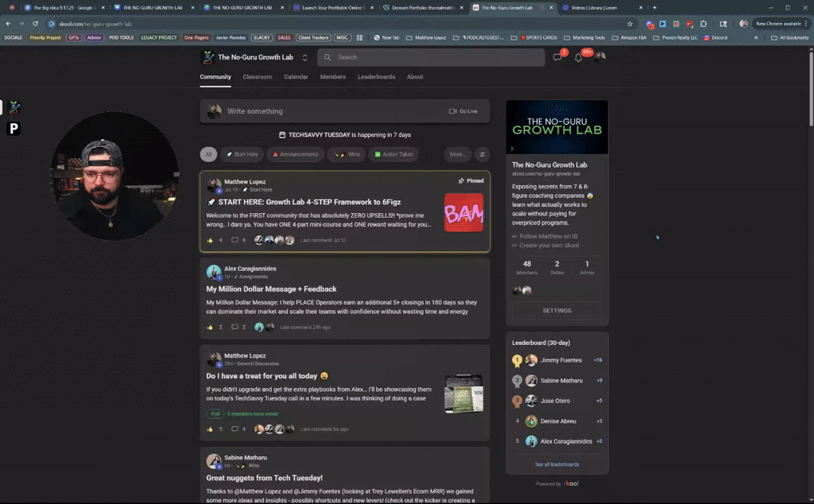The height and width of the screenshot is (504, 814).
Task: Click the Poll badge on treat post
Action: (x=215, y=413)
